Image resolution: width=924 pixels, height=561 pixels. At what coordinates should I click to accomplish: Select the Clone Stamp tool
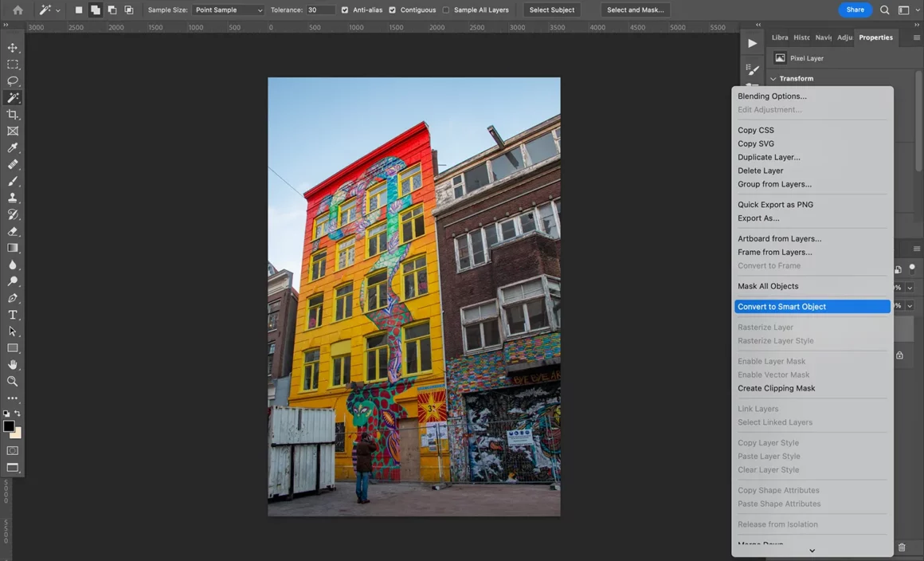click(13, 198)
